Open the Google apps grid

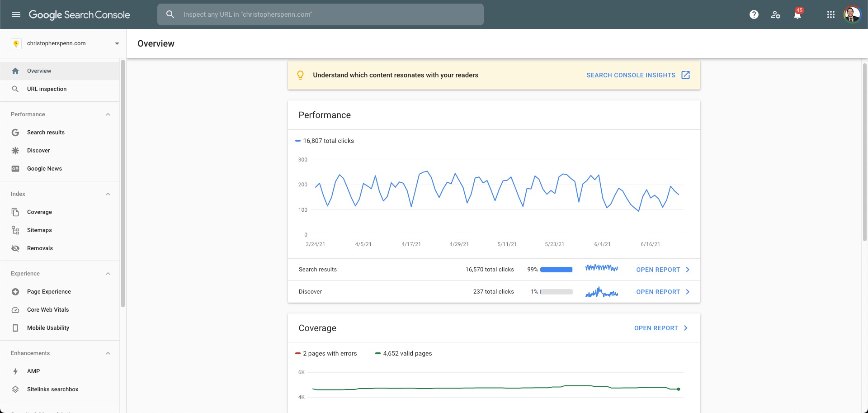coord(830,14)
